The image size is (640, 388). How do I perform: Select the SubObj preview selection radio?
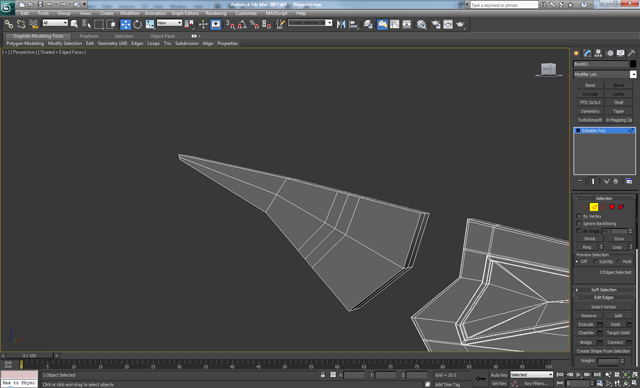click(x=595, y=262)
